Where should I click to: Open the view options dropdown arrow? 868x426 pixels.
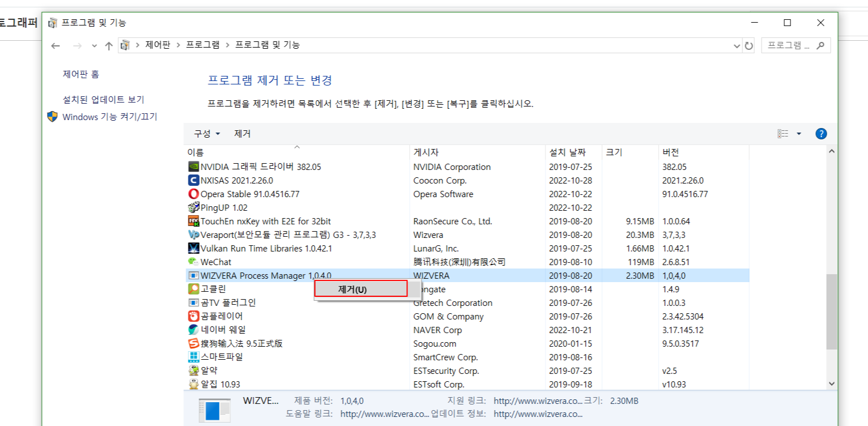pyautogui.click(x=799, y=134)
